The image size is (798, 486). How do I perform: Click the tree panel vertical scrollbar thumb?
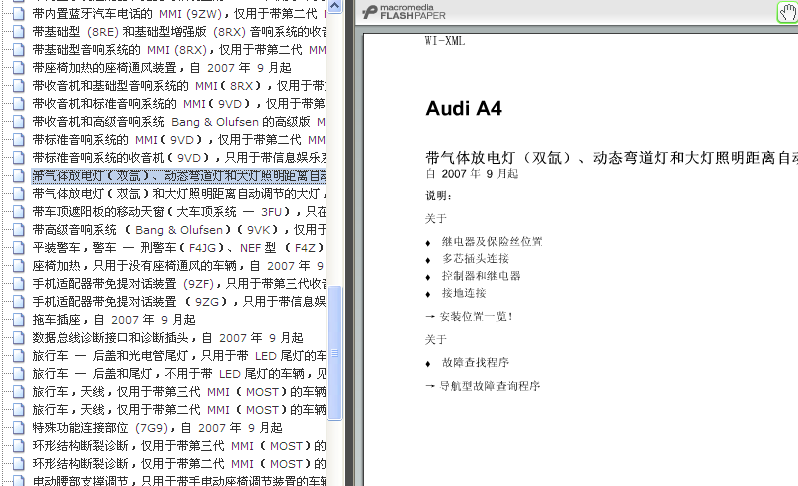coord(334,353)
